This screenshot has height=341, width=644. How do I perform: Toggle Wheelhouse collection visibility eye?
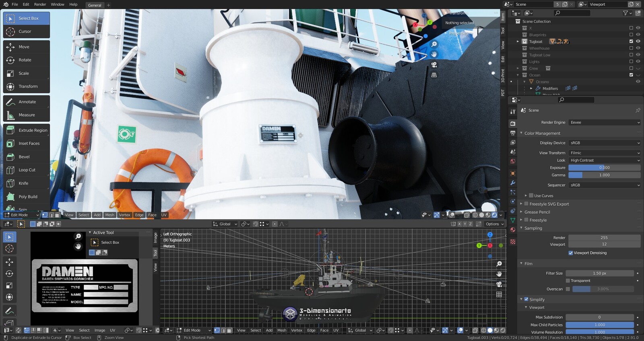638,48
